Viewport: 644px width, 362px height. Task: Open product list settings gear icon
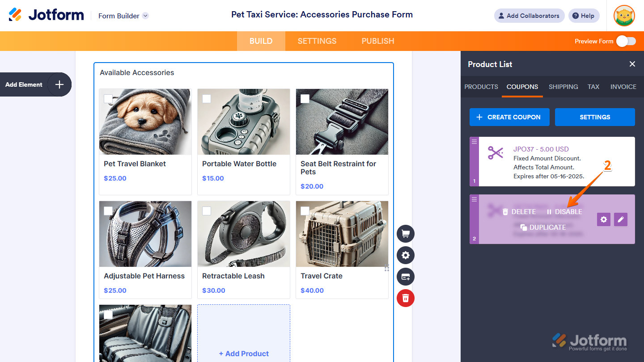406,255
